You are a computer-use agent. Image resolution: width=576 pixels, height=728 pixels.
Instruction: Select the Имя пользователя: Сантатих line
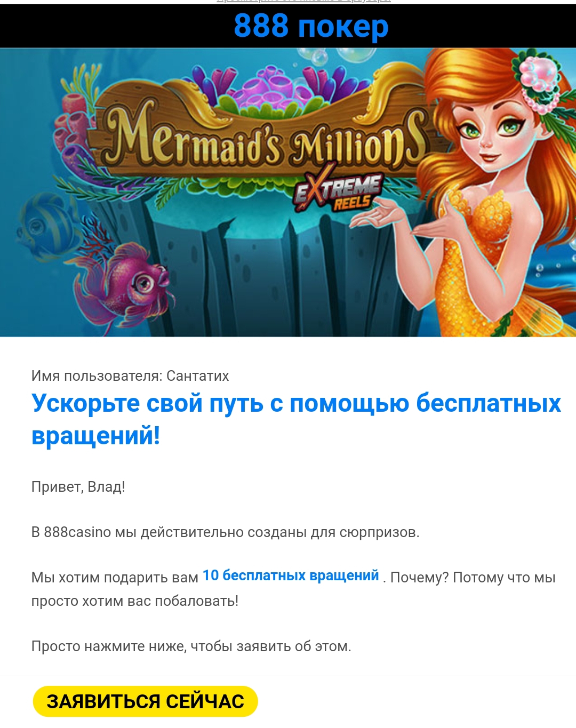pos(130,376)
